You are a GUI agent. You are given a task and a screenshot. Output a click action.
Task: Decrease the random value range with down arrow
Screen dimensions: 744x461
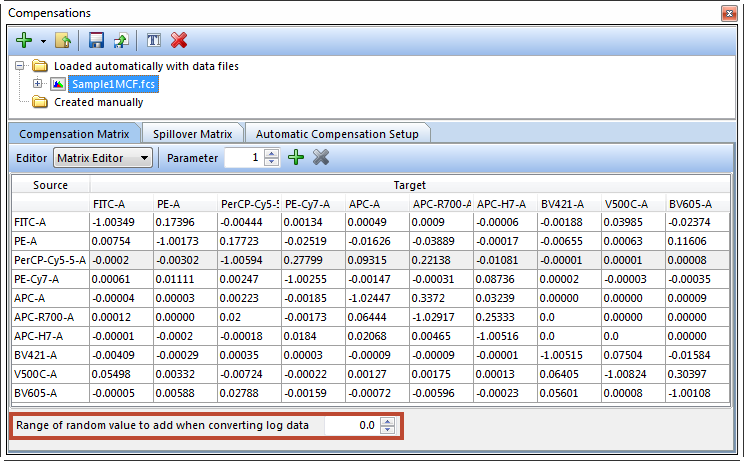[x=388, y=431]
